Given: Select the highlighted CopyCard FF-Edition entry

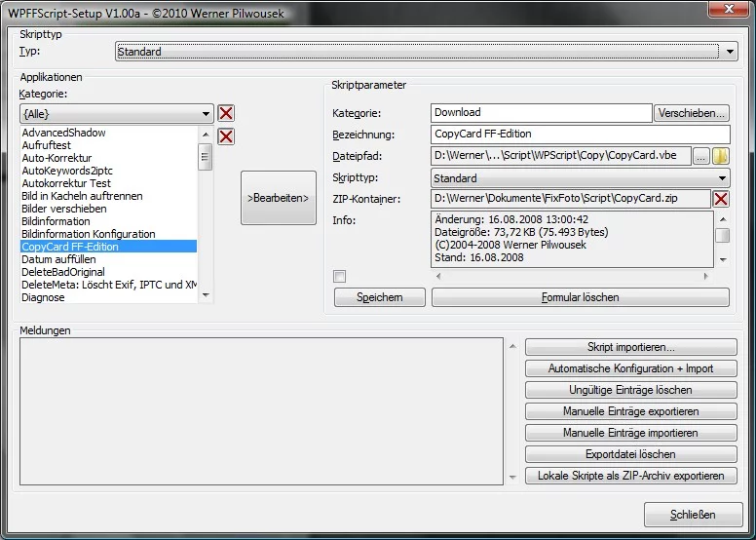Looking at the screenshot, I should 109,247.
